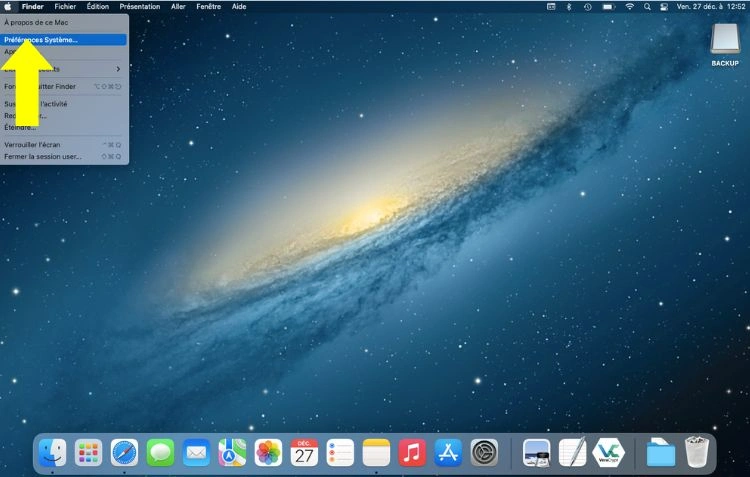Open the Présentation menu

[139, 6]
